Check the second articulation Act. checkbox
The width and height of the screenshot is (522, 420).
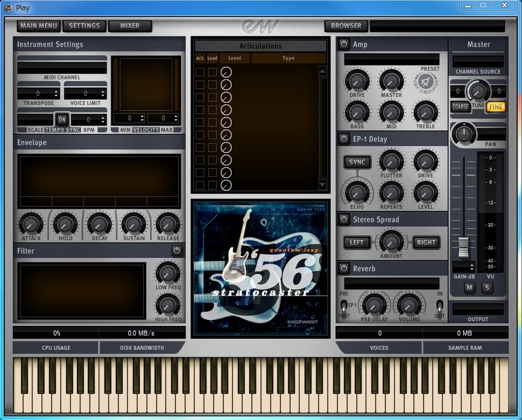point(200,84)
